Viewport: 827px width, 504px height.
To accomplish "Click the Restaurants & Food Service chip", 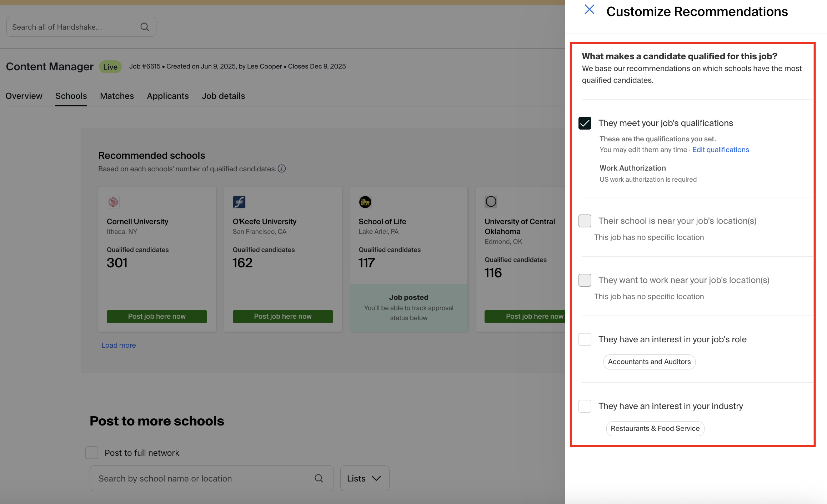I will 655,429.
